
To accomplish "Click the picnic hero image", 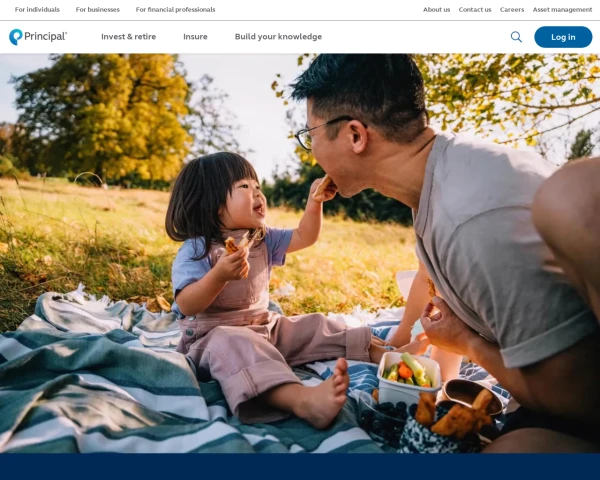I will coord(300,253).
